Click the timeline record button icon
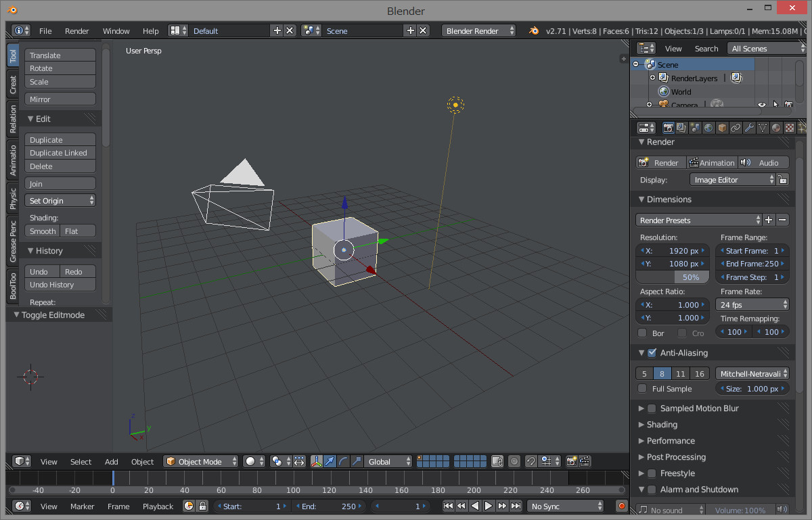 click(x=622, y=506)
